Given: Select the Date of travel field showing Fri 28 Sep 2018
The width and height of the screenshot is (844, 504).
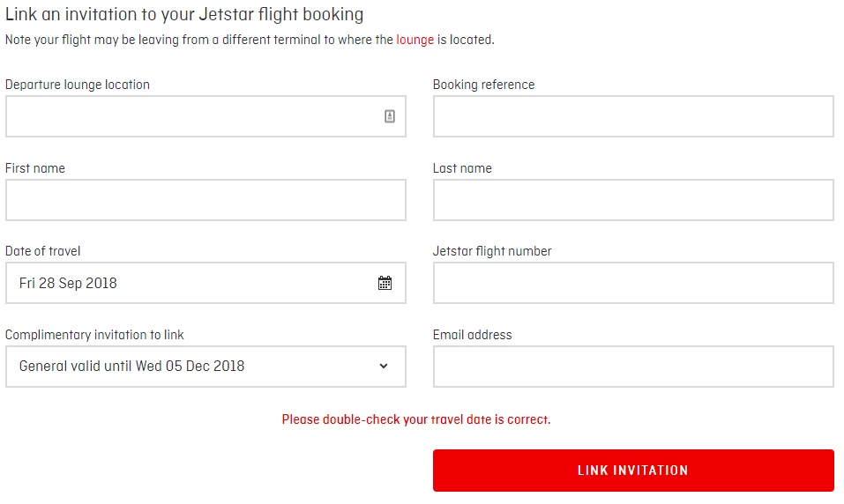Looking at the screenshot, I should (x=205, y=283).
